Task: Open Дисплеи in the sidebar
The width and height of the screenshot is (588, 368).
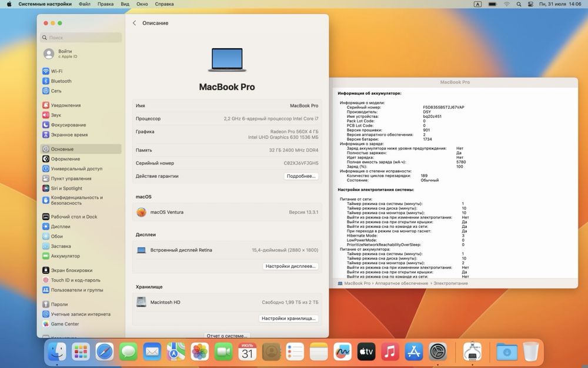Action: [x=81, y=227]
